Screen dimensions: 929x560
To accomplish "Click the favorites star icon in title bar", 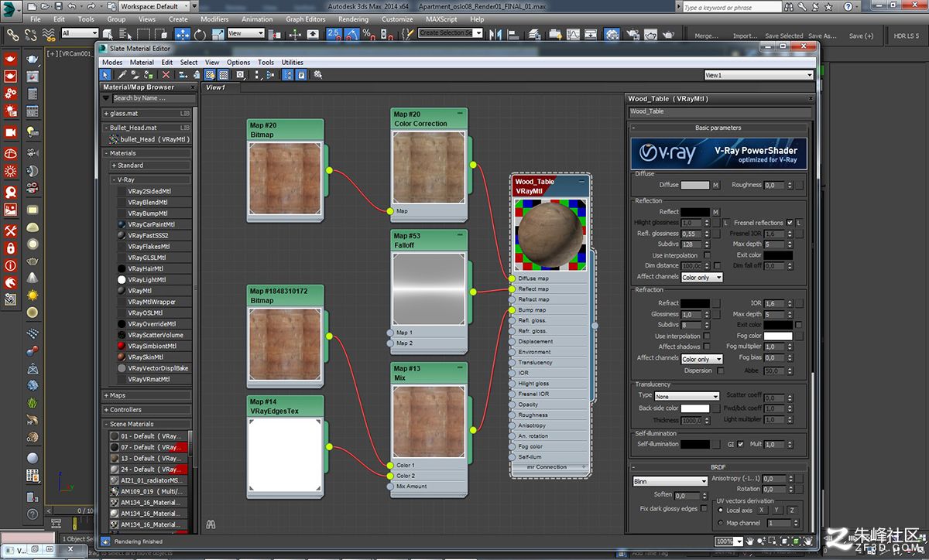I will coord(827,7).
